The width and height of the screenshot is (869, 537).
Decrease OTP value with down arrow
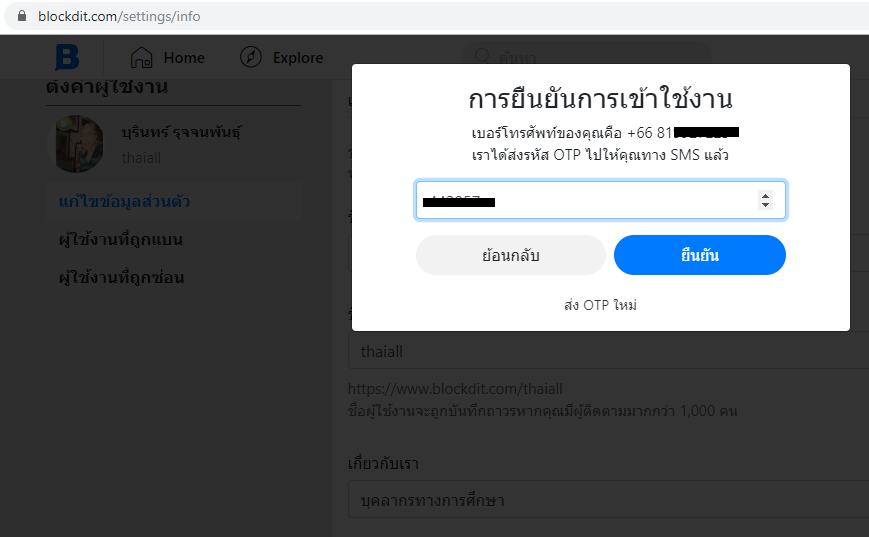click(765, 205)
